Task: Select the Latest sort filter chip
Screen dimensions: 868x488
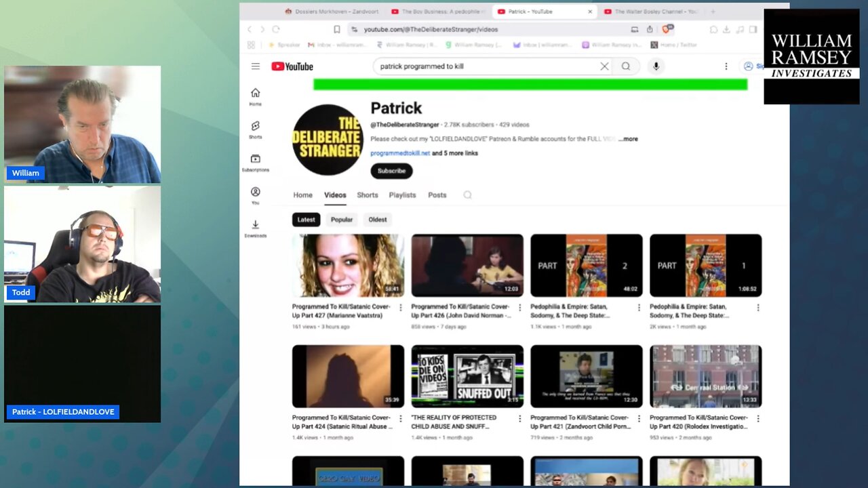Action: coord(306,220)
